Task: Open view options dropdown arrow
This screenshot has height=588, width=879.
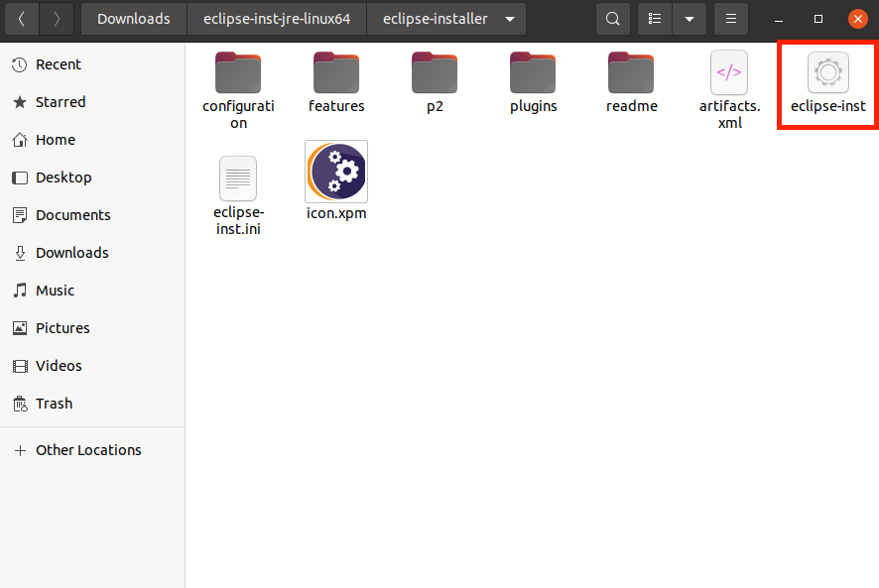Action: click(690, 19)
